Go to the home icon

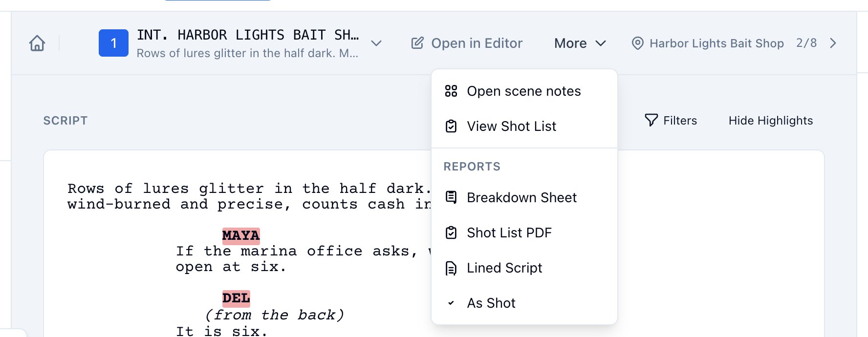click(x=37, y=43)
